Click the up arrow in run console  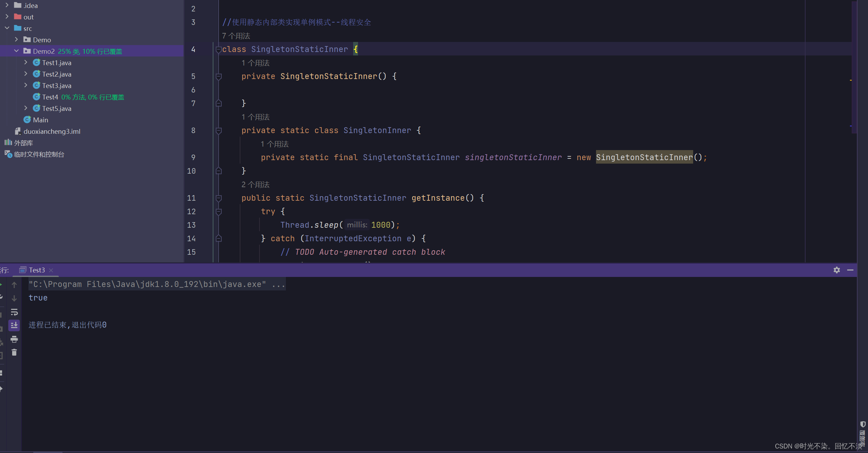[14, 285]
